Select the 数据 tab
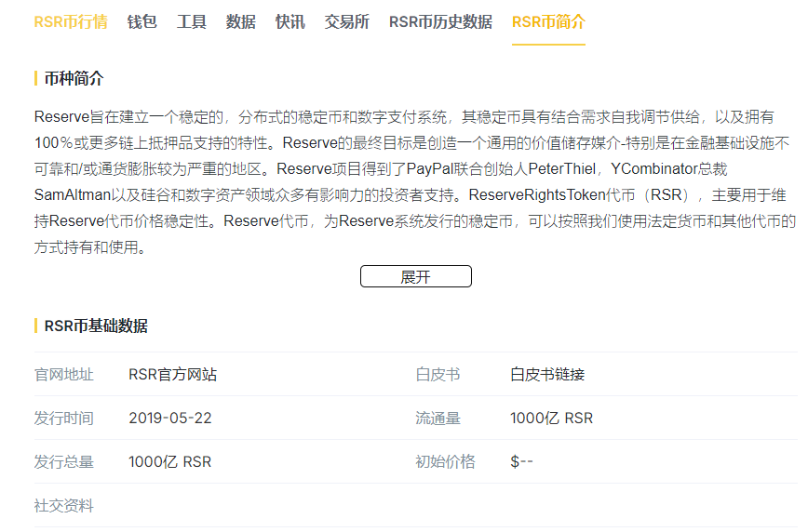Viewport: 808px width, 532px height. (241, 22)
